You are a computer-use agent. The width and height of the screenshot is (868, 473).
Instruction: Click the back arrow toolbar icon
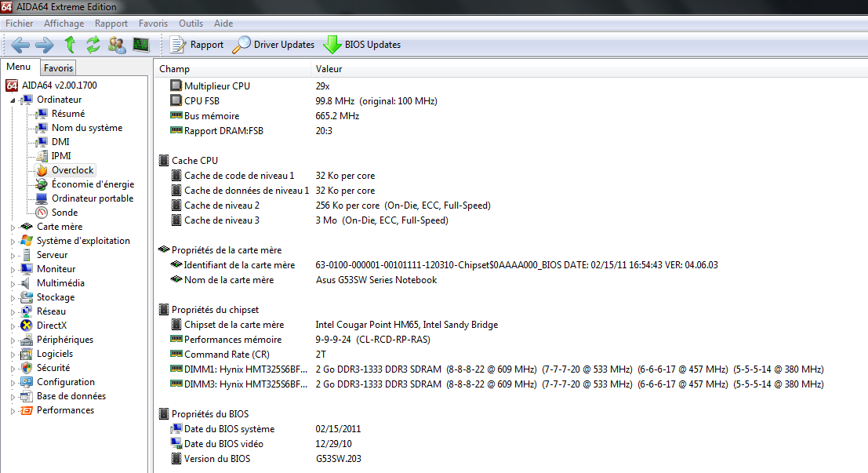coord(20,45)
